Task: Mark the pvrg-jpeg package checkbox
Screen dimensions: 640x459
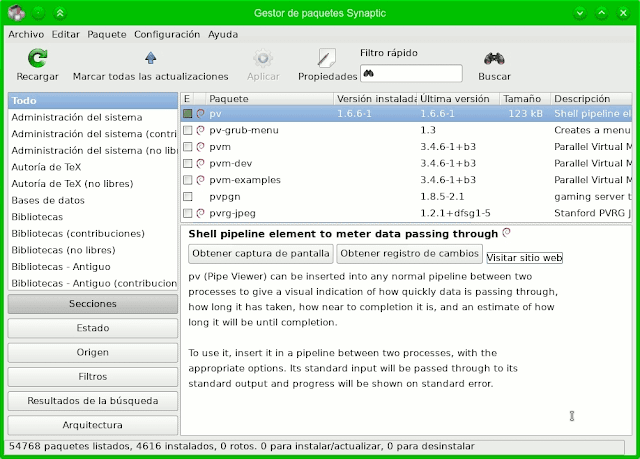Action: (x=187, y=213)
